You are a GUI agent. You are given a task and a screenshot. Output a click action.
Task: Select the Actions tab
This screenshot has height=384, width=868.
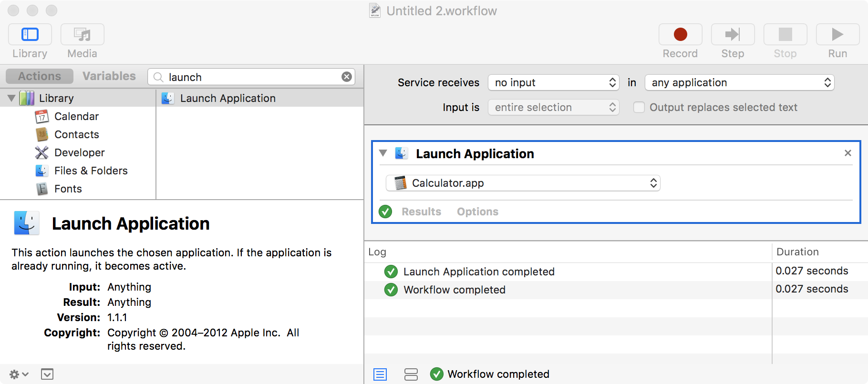[40, 76]
